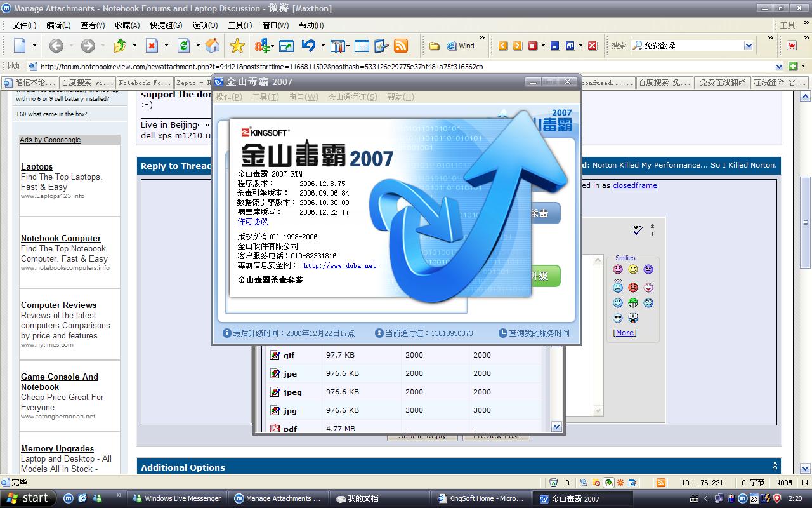812x508 pixels.
Task: Open the [More] smilies link
Action: pos(625,333)
